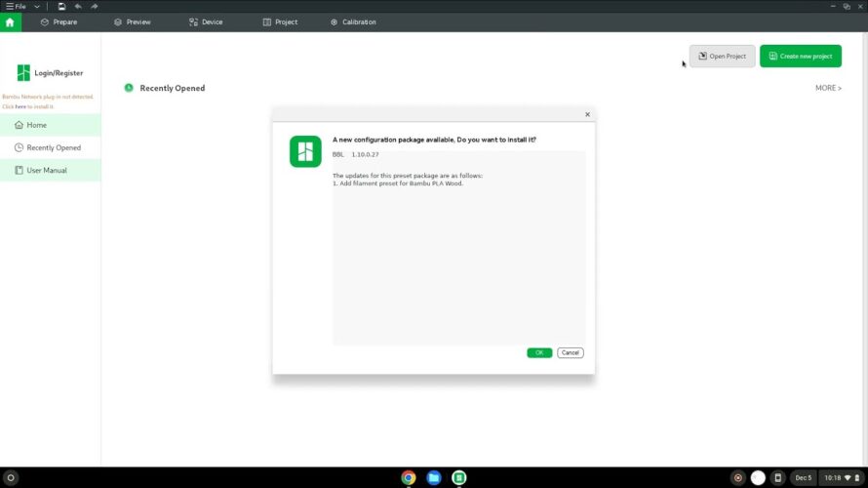868x488 pixels.
Task: Click the green clock icon beside Recently Opened heading
Action: pos(129,88)
